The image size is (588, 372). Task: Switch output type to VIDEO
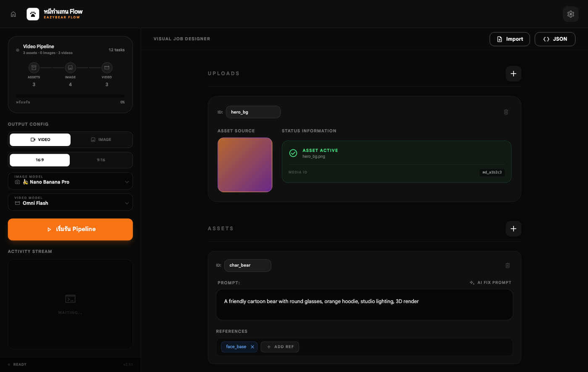(x=40, y=140)
